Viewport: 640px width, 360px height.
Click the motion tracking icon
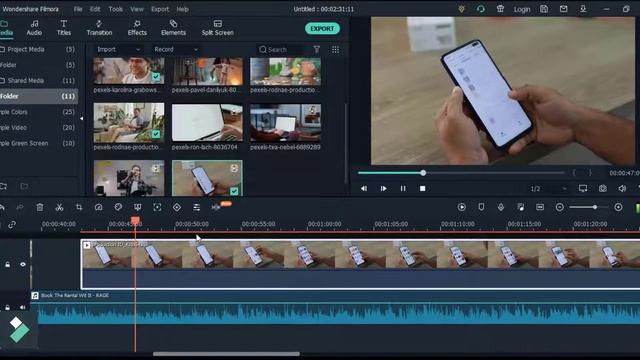pos(157,207)
